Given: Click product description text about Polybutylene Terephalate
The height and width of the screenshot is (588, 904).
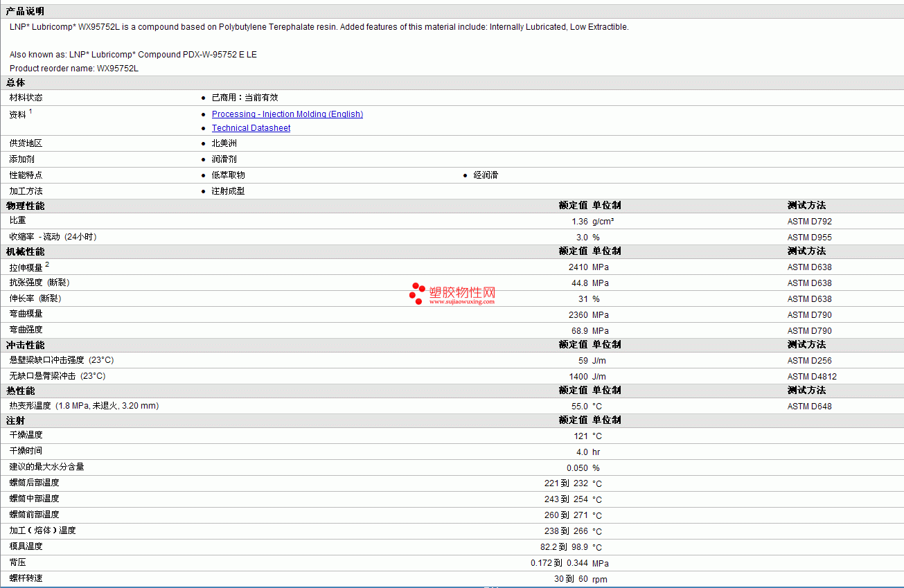Looking at the screenshot, I should coord(319,27).
